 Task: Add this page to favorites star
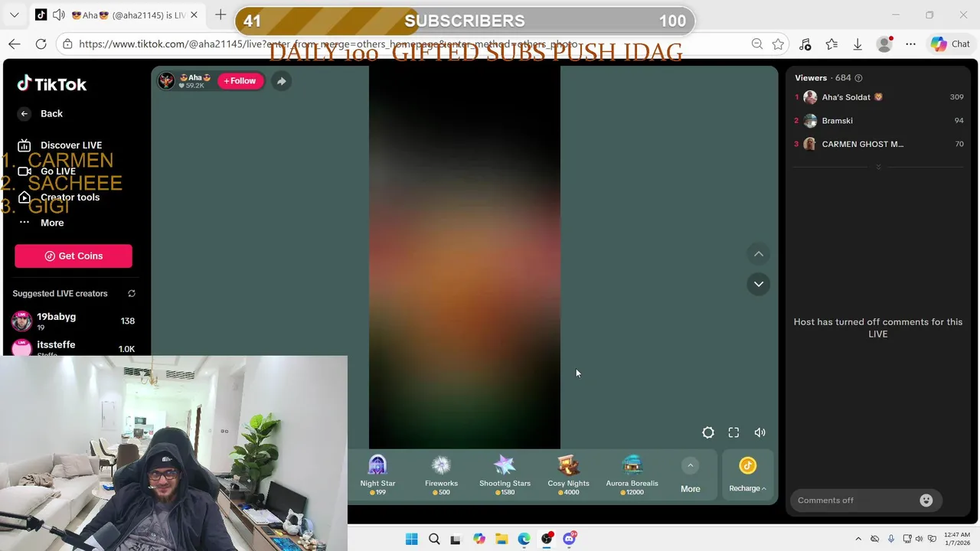click(x=779, y=44)
